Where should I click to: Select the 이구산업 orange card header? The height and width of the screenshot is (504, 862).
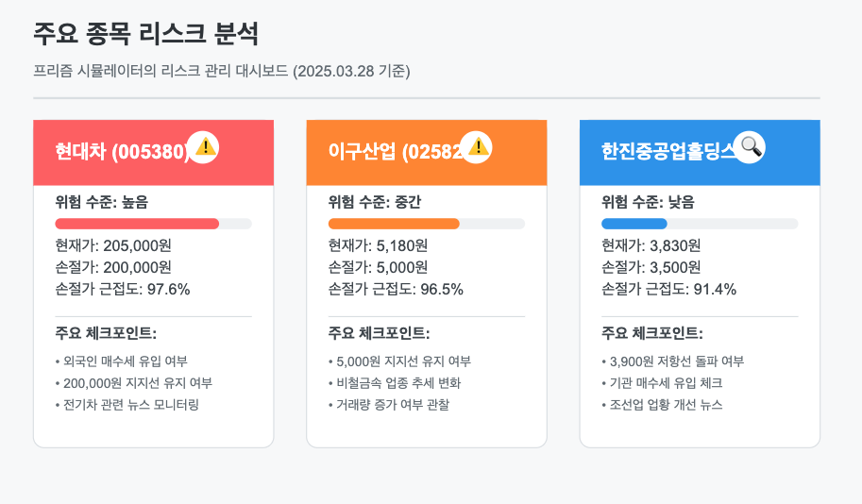tap(427, 153)
